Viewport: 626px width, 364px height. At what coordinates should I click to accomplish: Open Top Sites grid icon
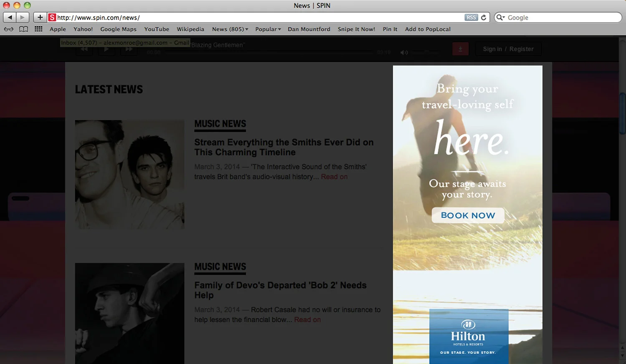click(x=39, y=29)
